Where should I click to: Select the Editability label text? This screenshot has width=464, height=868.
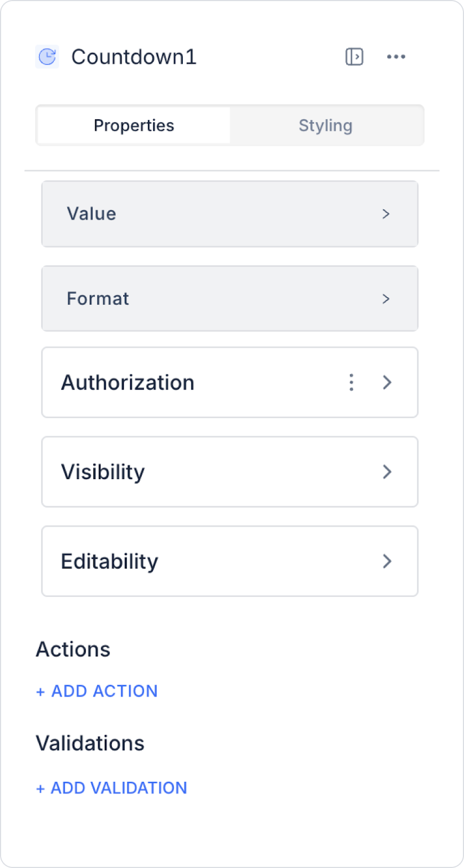tap(110, 561)
